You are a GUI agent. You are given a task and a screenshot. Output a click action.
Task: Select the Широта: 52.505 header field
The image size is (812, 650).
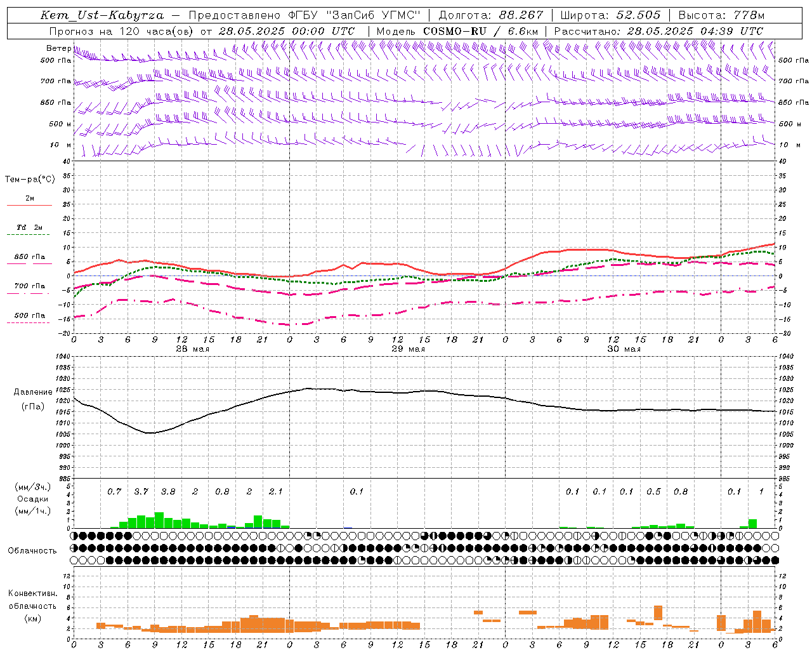[x=610, y=15]
